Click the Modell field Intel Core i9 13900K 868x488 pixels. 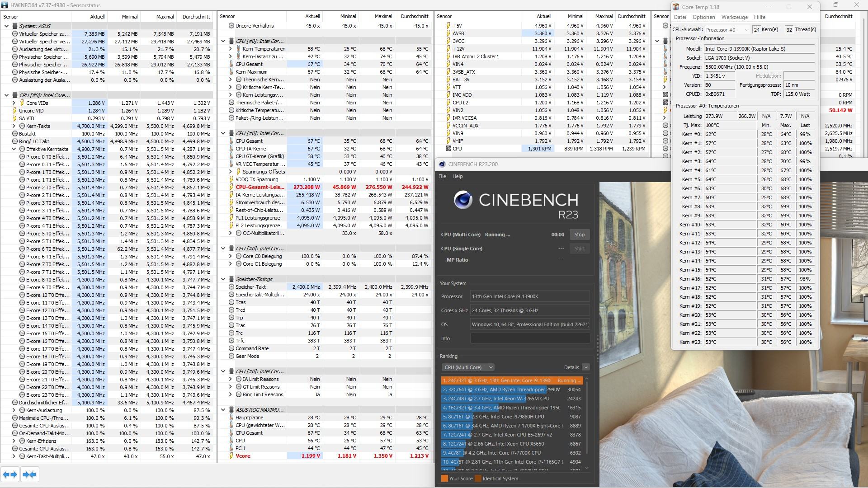[x=759, y=49]
